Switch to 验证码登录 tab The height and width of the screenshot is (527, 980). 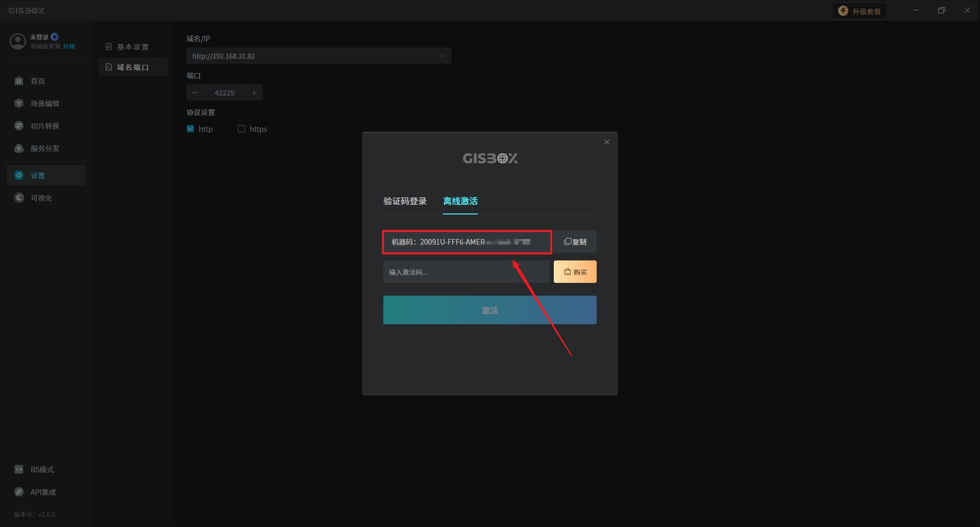pos(405,201)
